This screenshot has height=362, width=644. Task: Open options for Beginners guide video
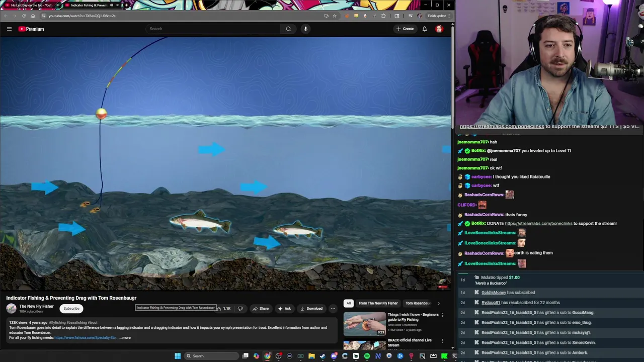coord(443,315)
